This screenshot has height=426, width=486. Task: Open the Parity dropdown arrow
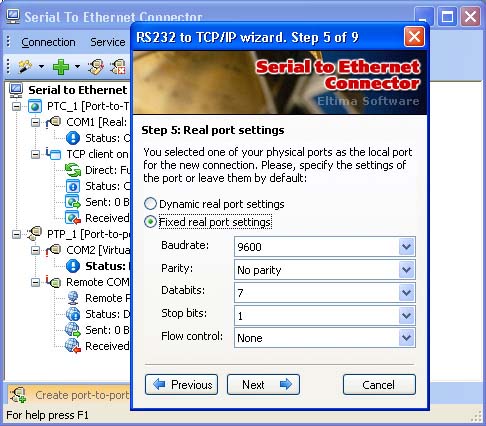click(406, 270)
